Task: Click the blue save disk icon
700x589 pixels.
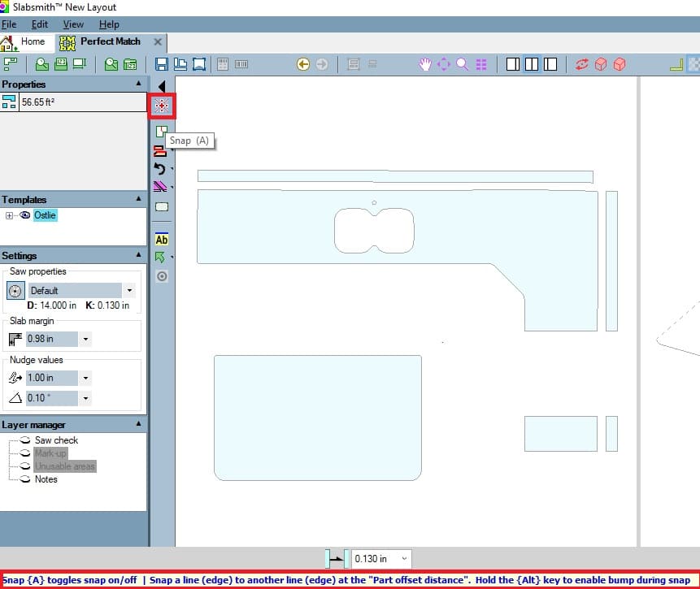Action: 161,64
